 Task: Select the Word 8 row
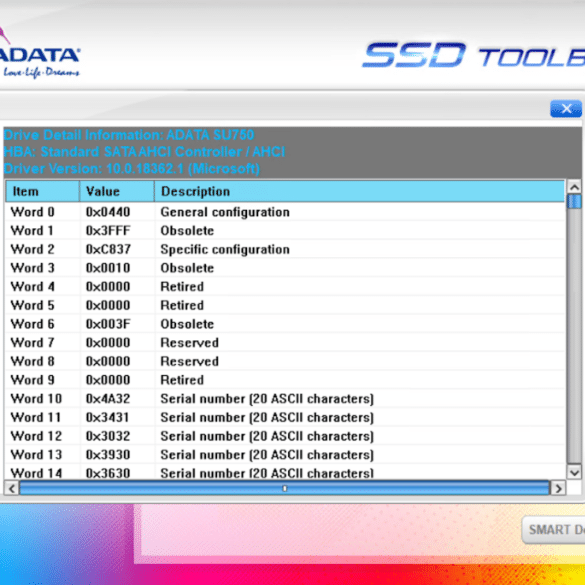[x=285, y=361]
